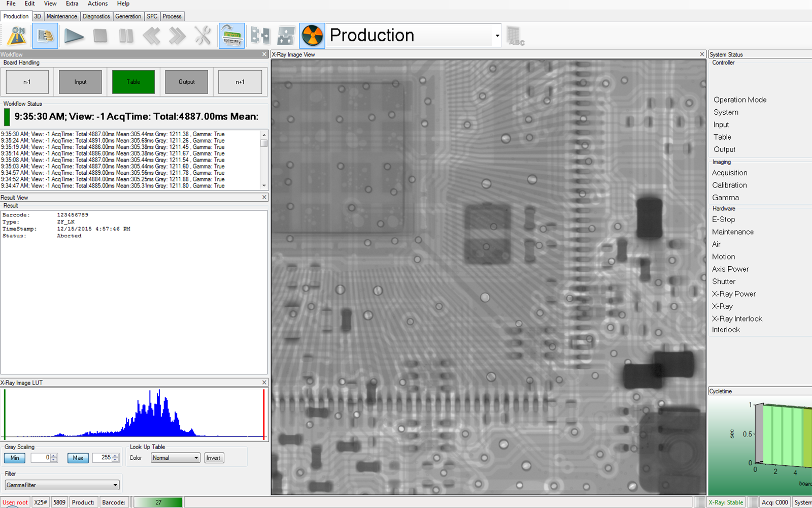812x508 pixels.
Task: Open the Production mode dropdown
Action: tap(497, 36)
